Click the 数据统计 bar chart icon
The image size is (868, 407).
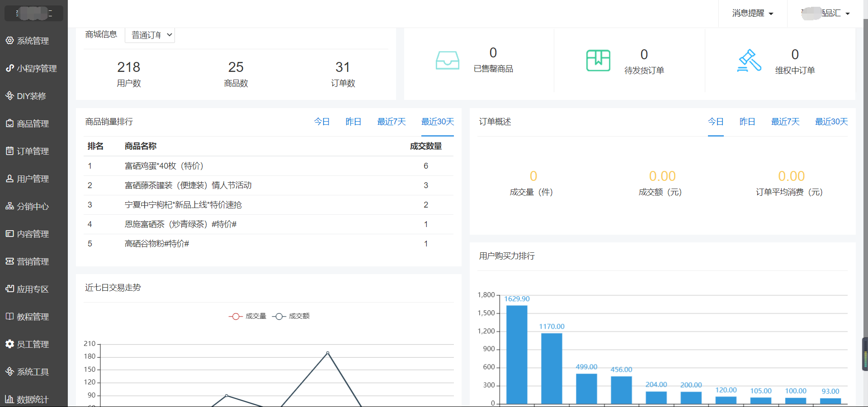9,399
